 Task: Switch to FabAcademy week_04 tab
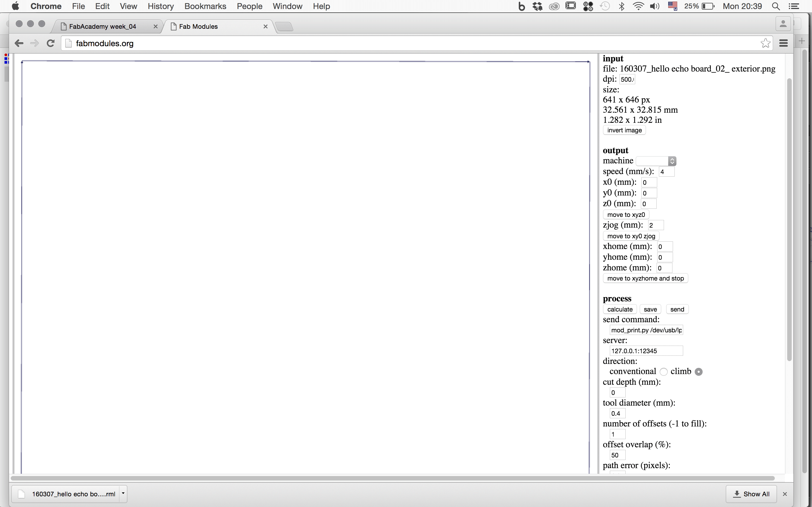coord(102,26)
